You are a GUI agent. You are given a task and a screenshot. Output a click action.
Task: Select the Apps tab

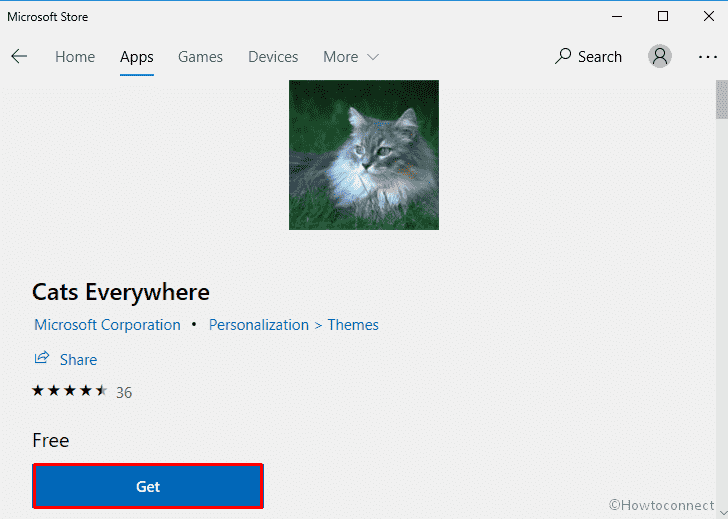pyautogui.click(x=136, y=57)
